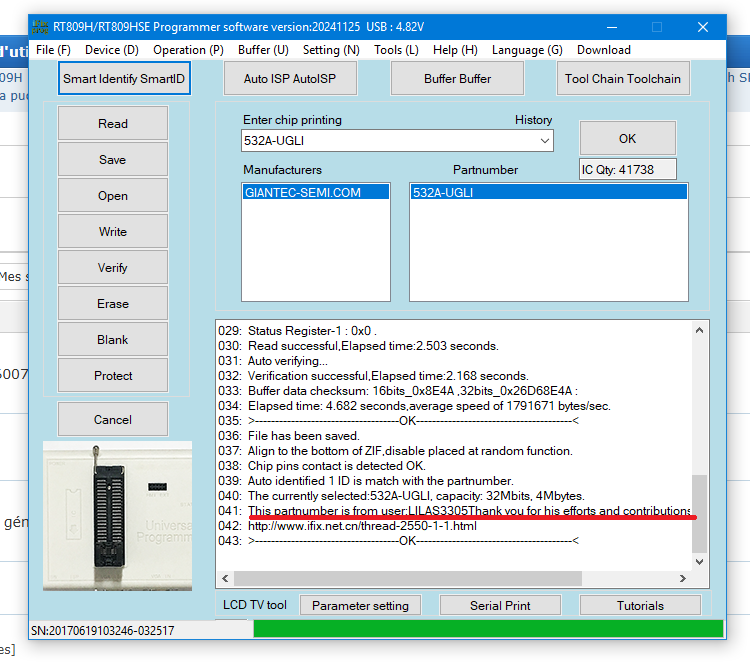Click the Read chip button
Image resolution: width=750 pixels, height=663 pixels.
[x=113, y=124]
